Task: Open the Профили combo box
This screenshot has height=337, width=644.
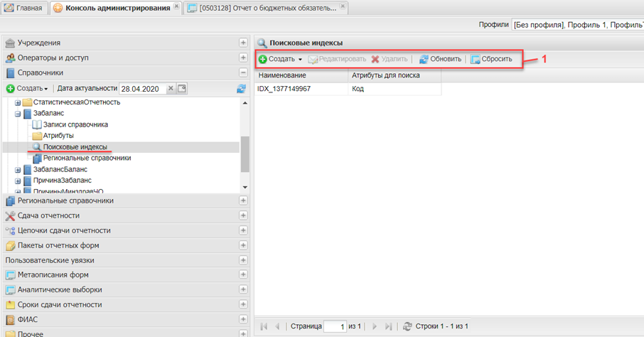Action: [x=577, y=25]
